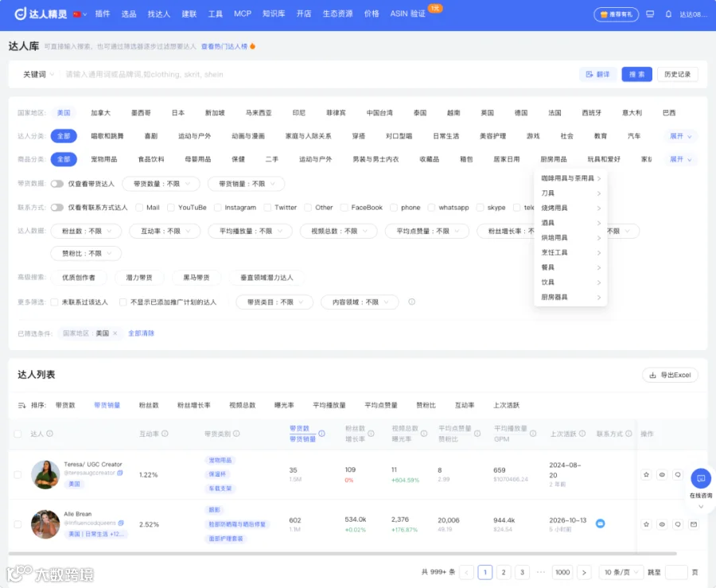The height and width of the screenshot is (588, 716).
Task: Click the info icon beside 带货类别 column header
Action: (236, 434)
